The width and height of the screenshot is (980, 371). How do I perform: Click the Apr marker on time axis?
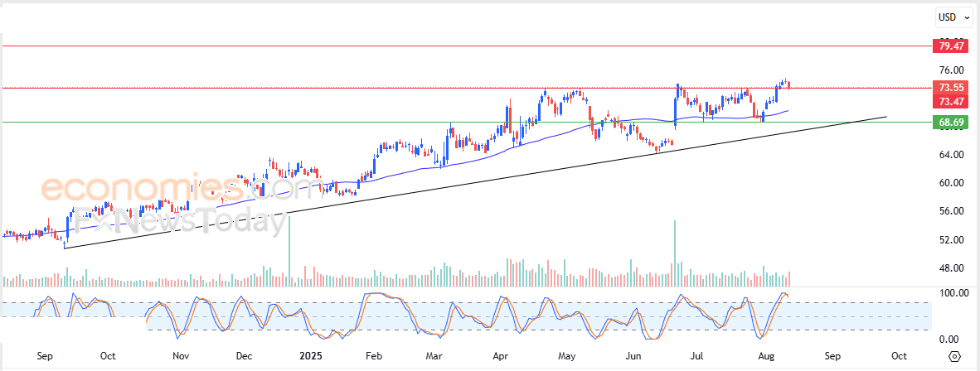[501, 356]
